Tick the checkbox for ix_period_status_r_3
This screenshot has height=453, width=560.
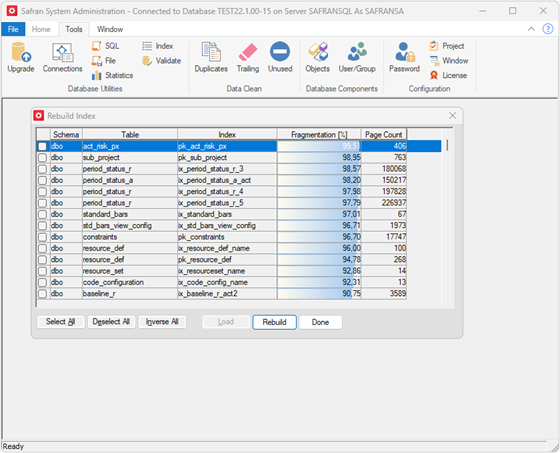pos(42,169)
